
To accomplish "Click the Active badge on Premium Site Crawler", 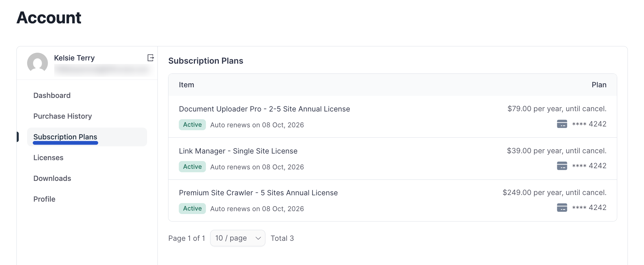I will 192,208.
